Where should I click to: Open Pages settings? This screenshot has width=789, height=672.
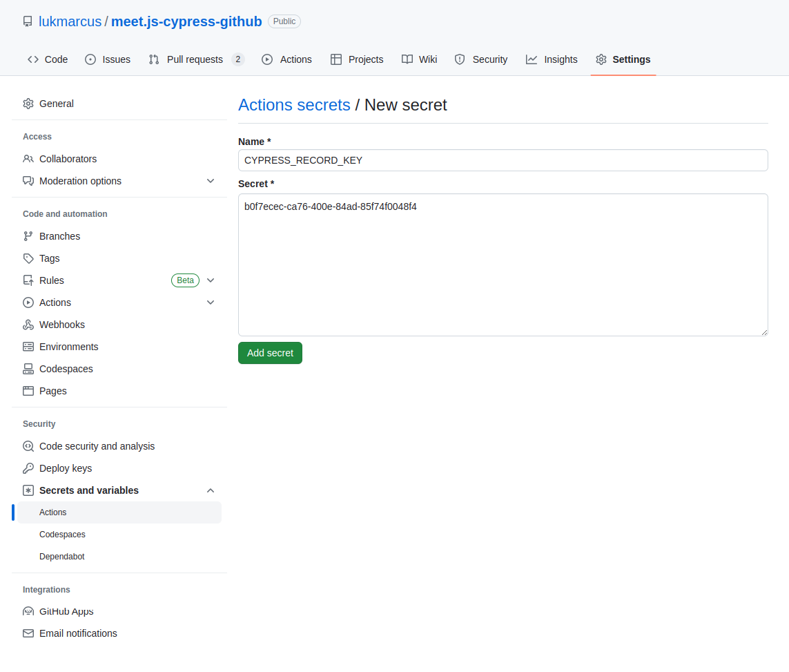click(x=119, y=391)
